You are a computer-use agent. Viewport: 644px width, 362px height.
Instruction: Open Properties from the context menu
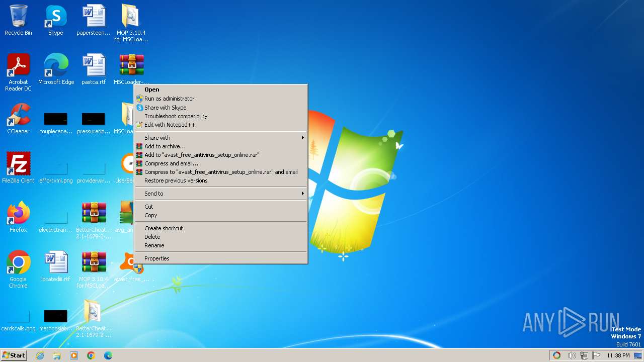tap(221, 258)
